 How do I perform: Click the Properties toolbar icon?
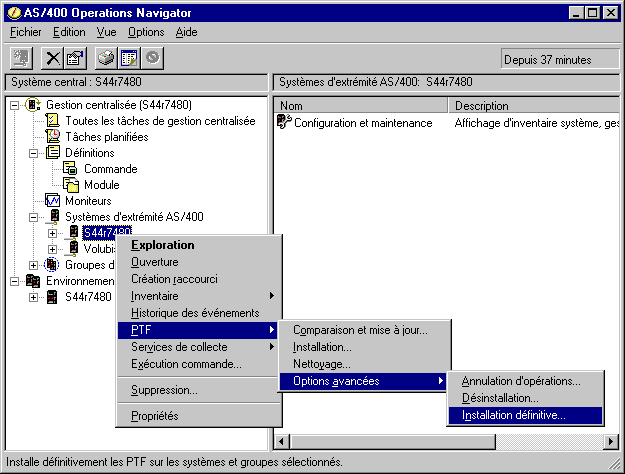[76, 59]
